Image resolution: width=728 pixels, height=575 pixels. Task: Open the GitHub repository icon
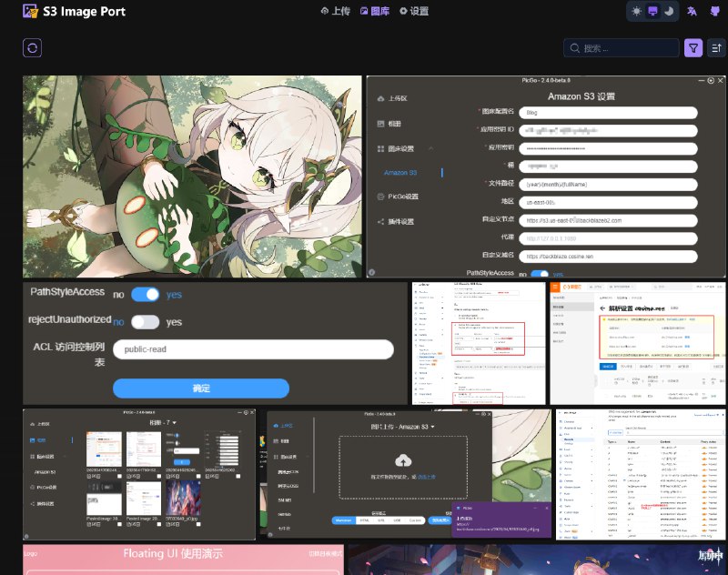(716, 12)
